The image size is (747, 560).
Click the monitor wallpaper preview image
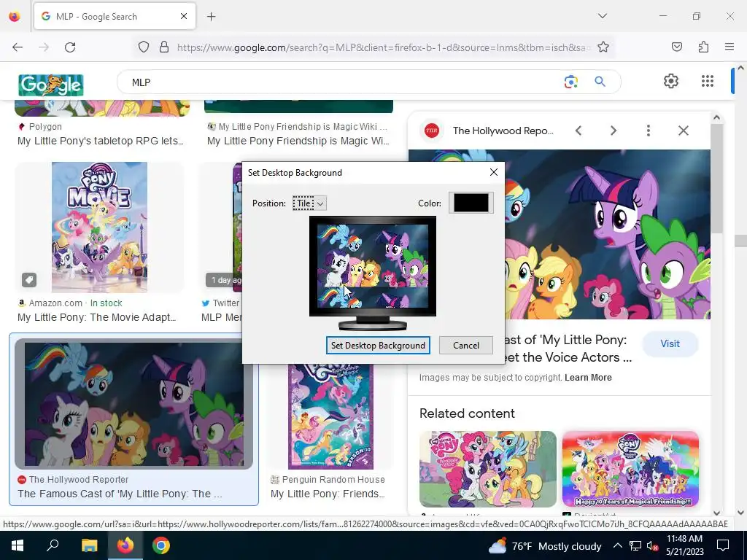[x=373, y=265]
